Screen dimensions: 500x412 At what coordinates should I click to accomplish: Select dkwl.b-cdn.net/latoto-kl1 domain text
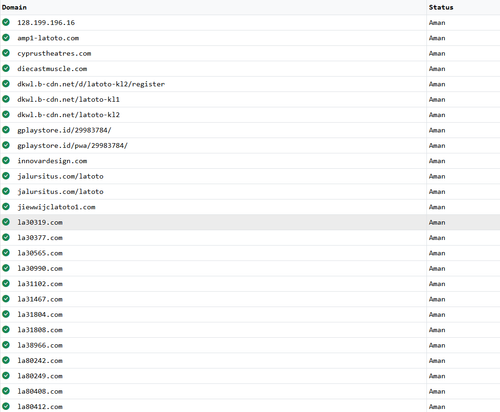(x=68, y=99)
